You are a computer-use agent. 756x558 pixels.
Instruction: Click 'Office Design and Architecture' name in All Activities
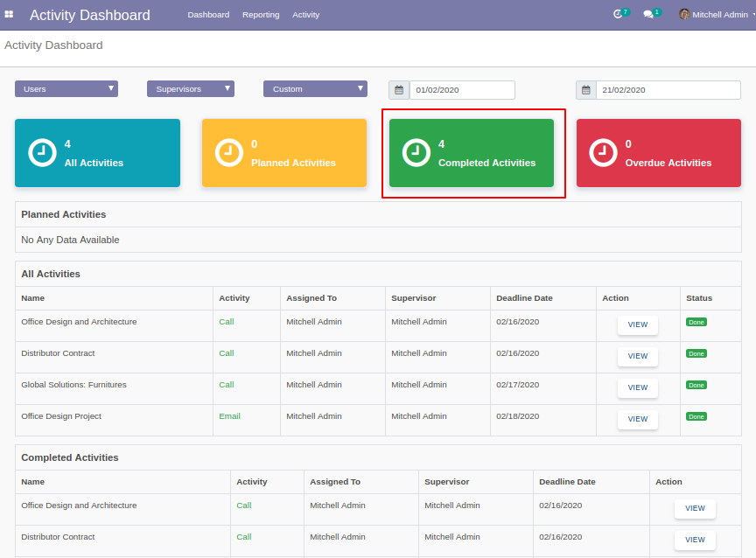[79, 321]
